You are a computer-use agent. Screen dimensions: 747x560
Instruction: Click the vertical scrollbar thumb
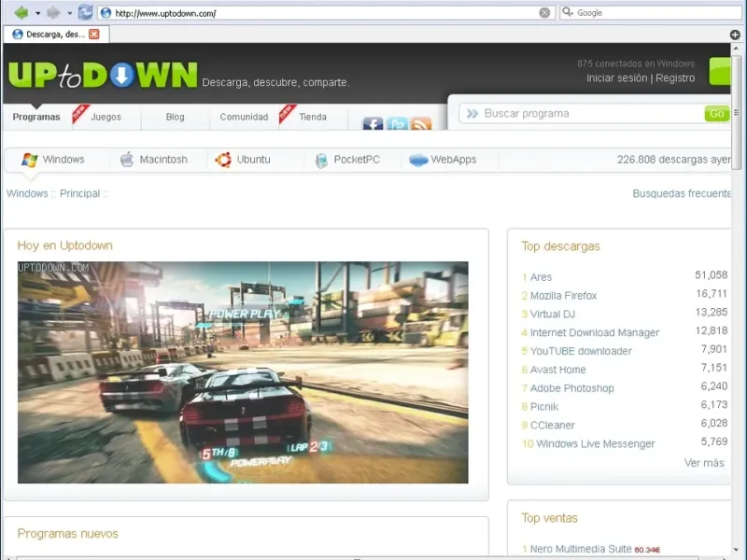click(x=737, y=112)
